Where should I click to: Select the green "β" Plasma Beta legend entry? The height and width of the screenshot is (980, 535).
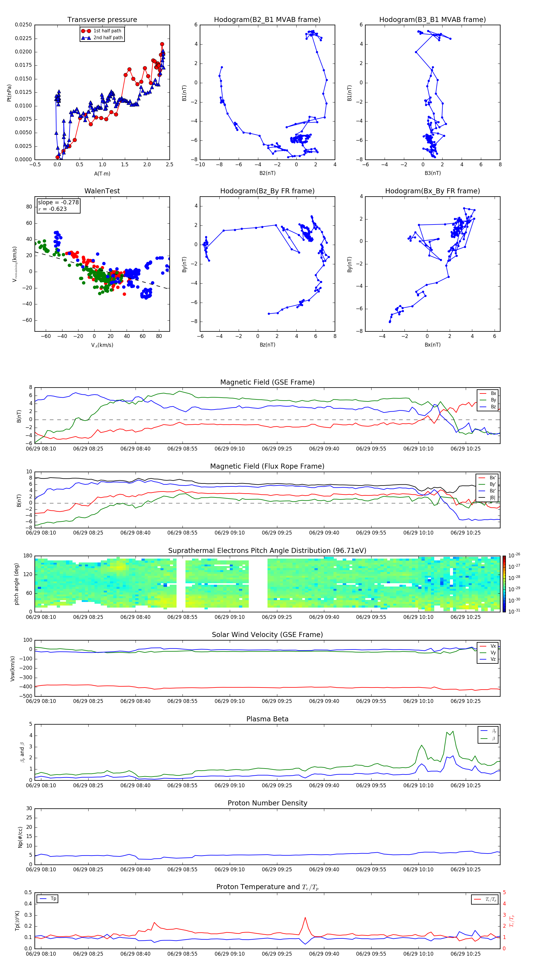(x=489, y=739)
